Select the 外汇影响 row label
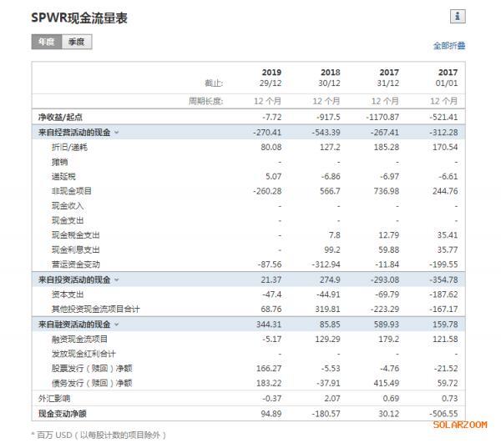501x448 pixels. click(x=54, y=399)
